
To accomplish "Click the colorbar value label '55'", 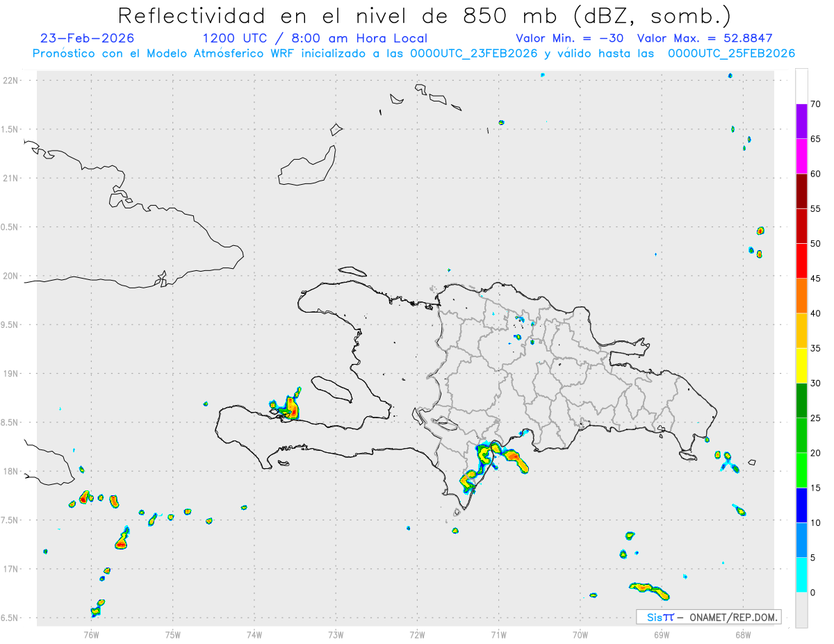I will pos(815,209).
